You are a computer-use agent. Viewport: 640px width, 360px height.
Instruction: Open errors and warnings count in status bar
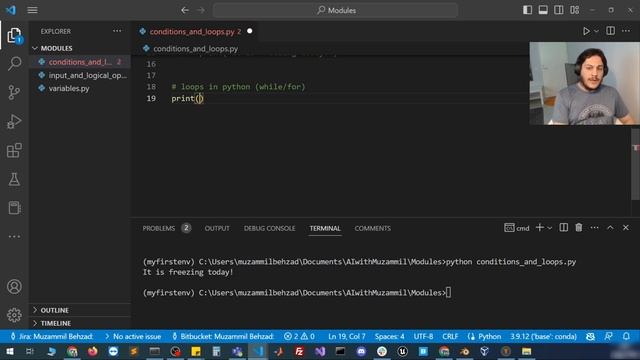pyautogui.click(x=299, y=337)
